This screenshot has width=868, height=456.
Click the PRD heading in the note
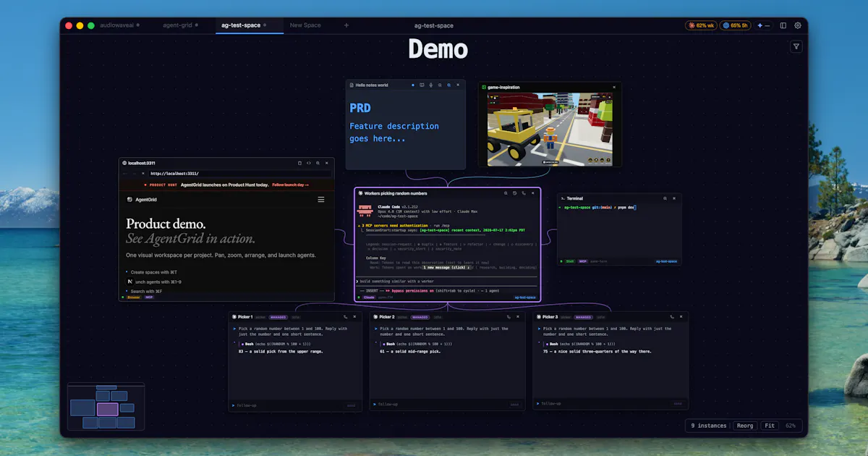[x=360, y=108]
